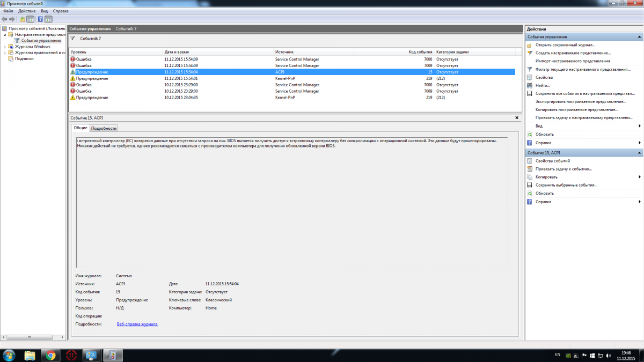The height and width of the screenshot is (362, 644).
Task: Open the Справка menu in menu bar
Action: pyautogui.click(x=61, y=11)
